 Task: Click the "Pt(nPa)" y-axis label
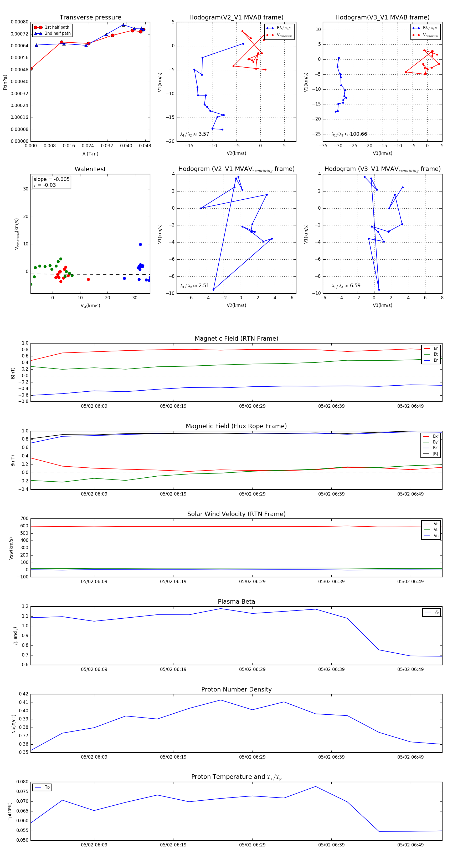[5, 82]
